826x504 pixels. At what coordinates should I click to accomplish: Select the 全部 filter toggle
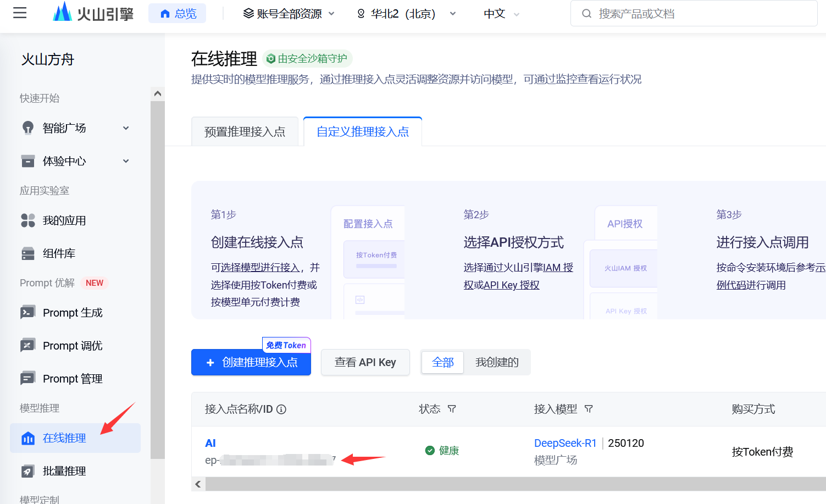443,362
